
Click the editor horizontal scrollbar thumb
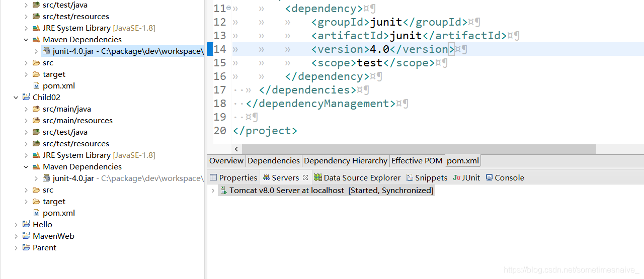coord(419,149)
